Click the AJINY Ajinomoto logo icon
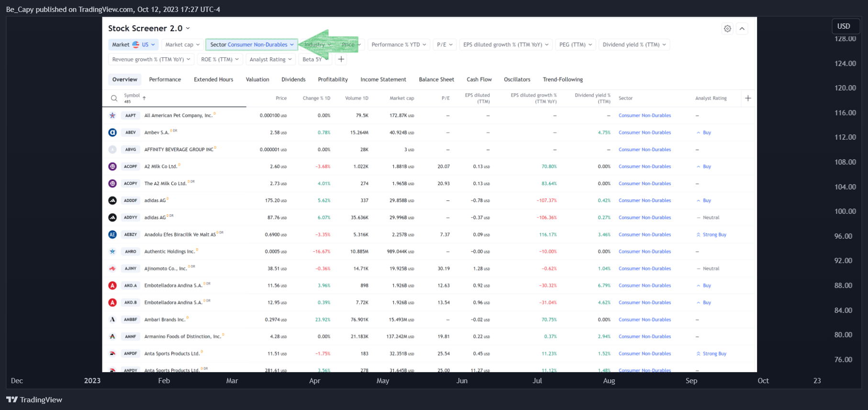This screenshot has height=410, width=868. coord(112,268)
